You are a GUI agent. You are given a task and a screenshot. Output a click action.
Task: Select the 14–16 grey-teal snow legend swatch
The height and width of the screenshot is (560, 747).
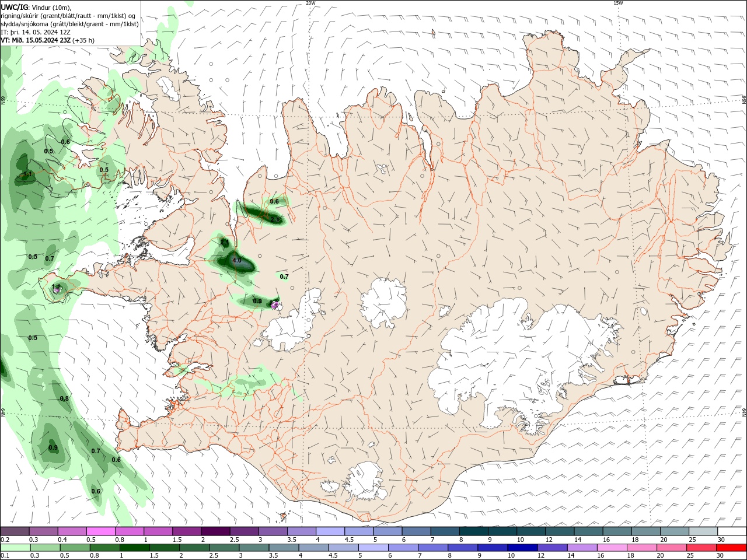588,531
